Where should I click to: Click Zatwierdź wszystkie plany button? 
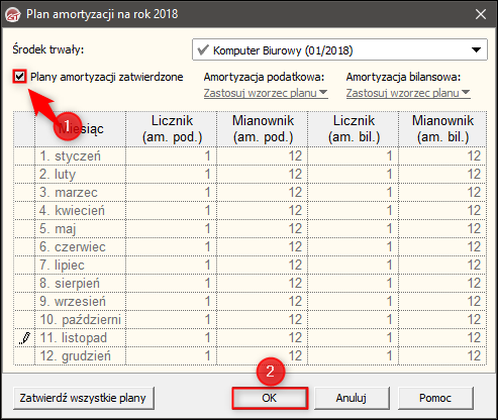[83, 398]
